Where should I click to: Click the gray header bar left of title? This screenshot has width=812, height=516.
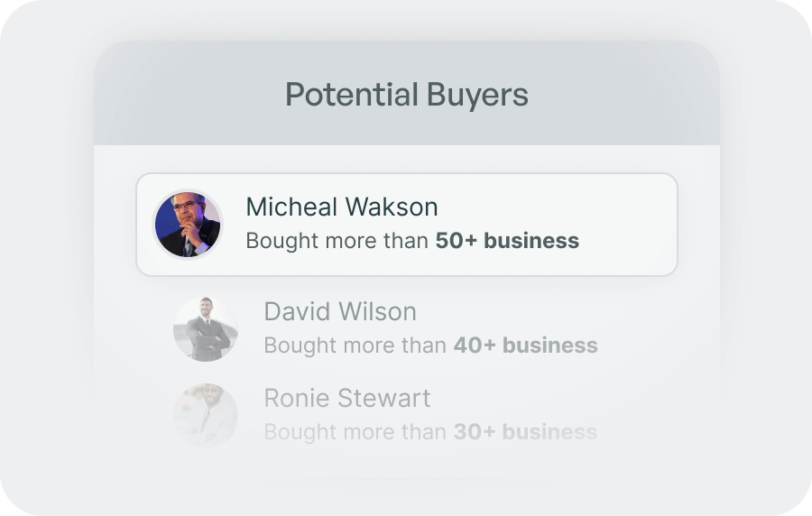click(180, 95)
